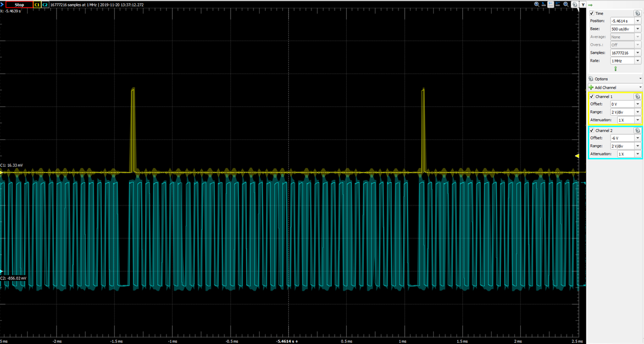The image size is (644, 344).
Task: Click the '2 ms' time axis label
Action: [519, 341]
